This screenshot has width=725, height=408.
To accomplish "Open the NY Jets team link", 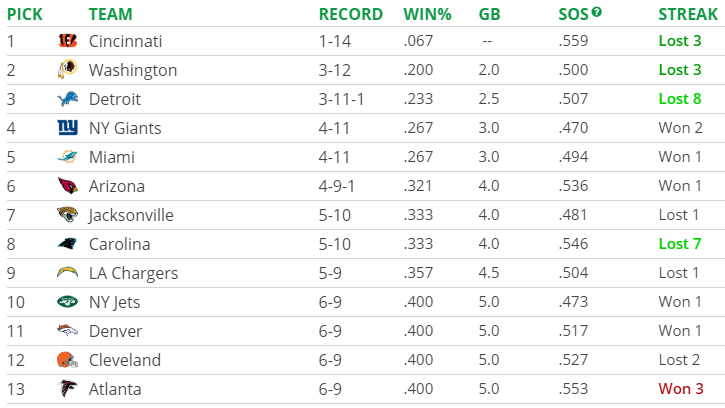I will click(114, 302).
